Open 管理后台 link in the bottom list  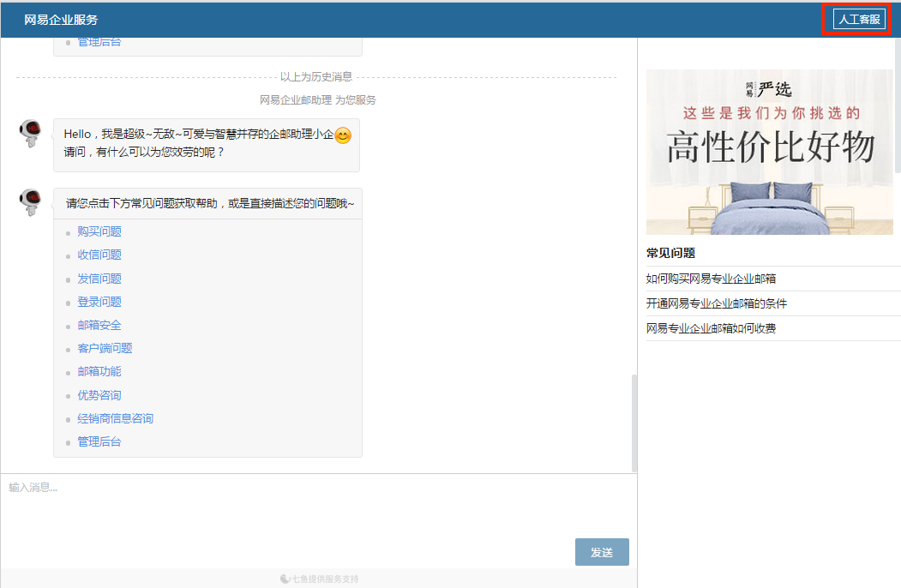tap(99, 441)
